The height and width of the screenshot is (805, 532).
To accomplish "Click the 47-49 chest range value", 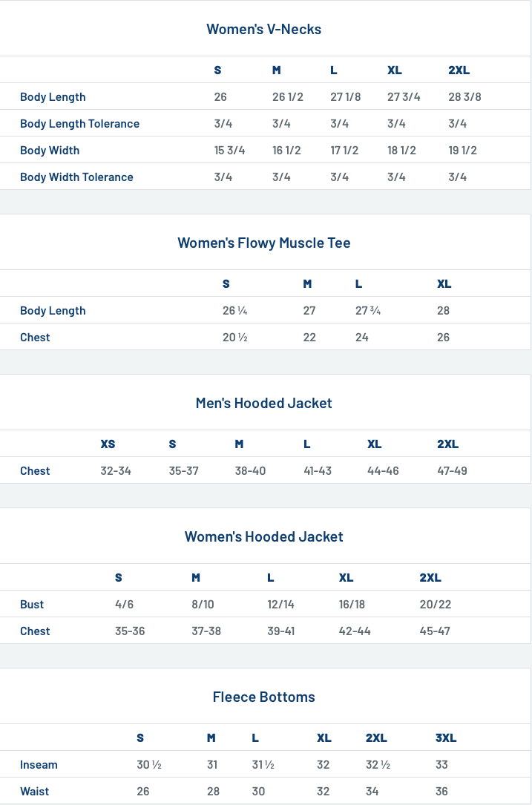I will [x=453, y=471].
